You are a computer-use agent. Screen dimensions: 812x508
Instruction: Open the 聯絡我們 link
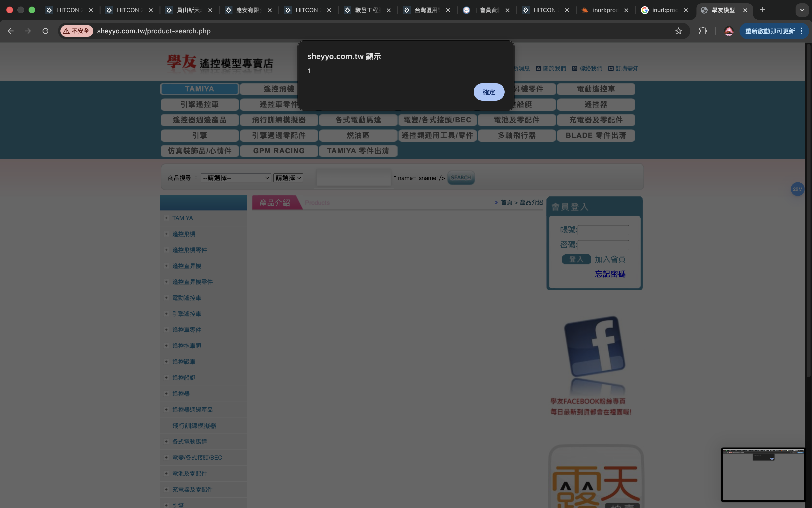[x=587, y=68]
